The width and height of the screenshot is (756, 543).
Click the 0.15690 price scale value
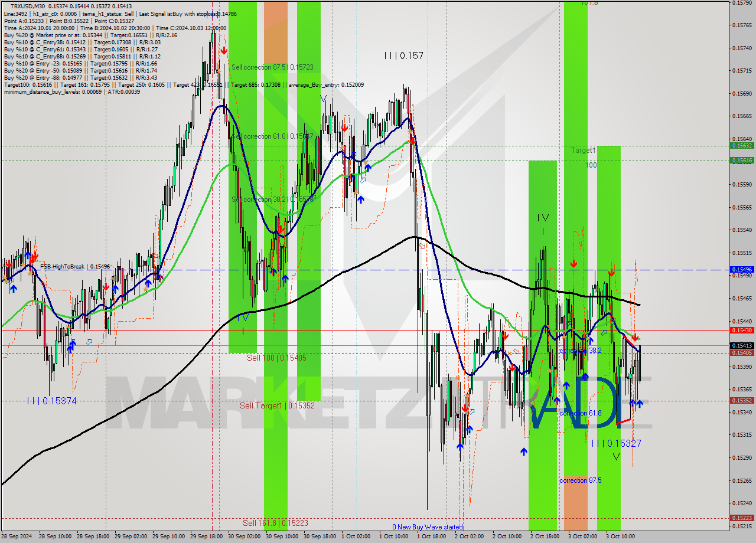coord(742,93)
